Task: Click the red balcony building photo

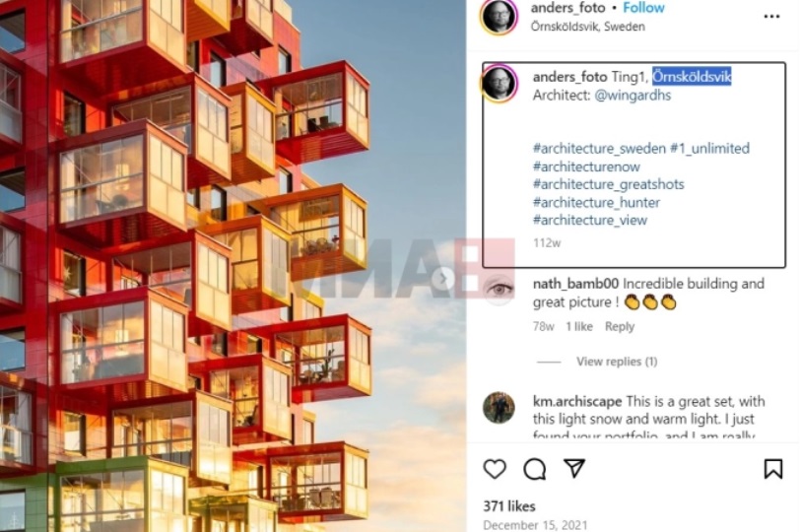Action: tap(233, 266)
